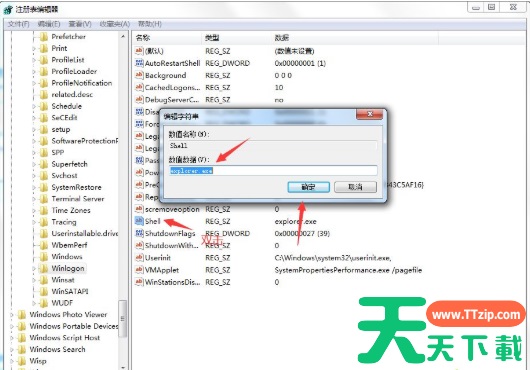Expand the WUDF tree node
This screenshot has width=530, height=370.
click(x=34, y=303)
